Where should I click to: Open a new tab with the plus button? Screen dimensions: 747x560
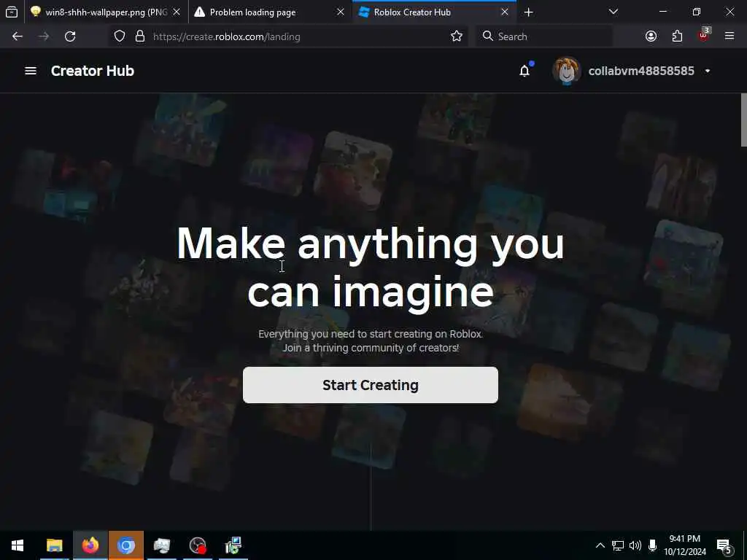528,12
